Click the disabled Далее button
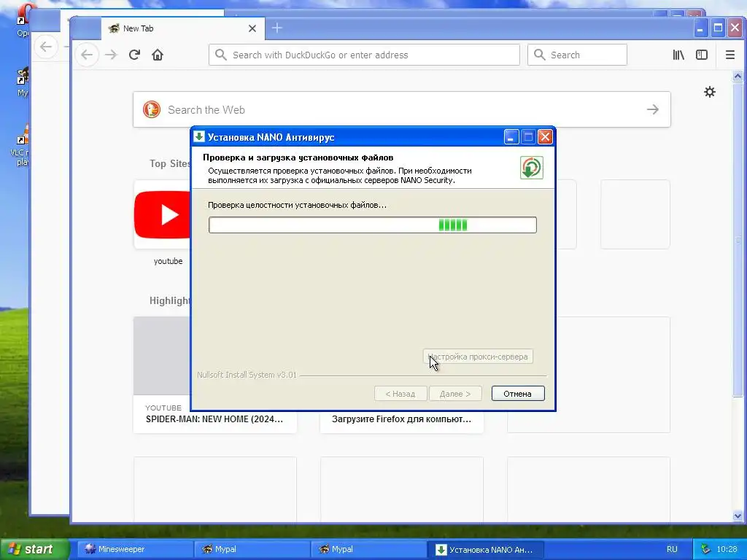Viewport: 747px width, 560px height. click(x=455, y=394)
